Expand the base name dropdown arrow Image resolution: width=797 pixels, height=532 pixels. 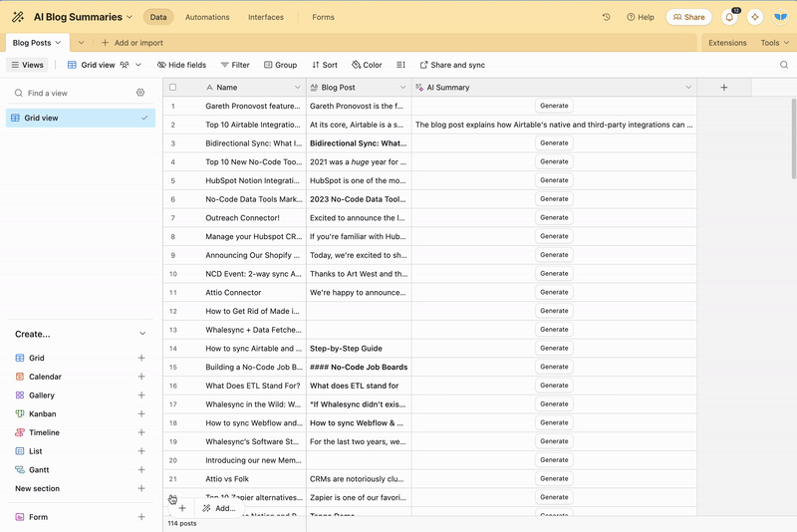click(130, 17)
